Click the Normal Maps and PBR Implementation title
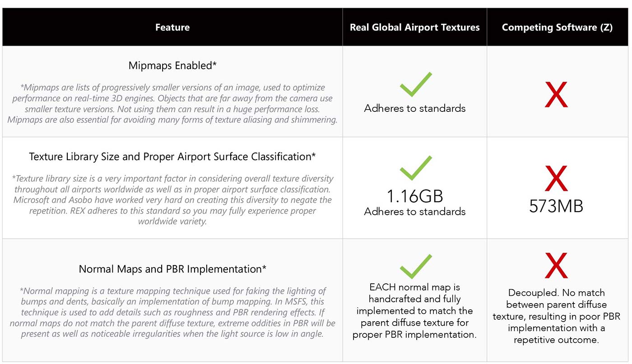Viewport: 632px width, 364px height. coord(172,269)
